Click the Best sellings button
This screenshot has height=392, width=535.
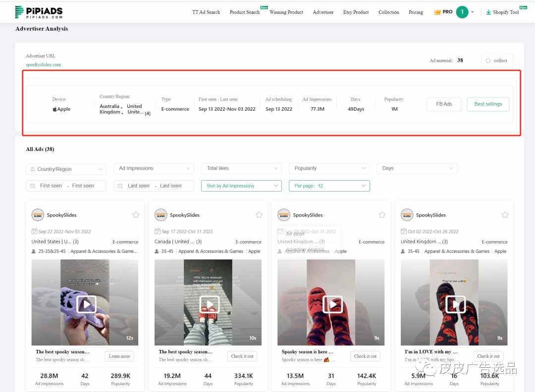(x=488, y=104)
